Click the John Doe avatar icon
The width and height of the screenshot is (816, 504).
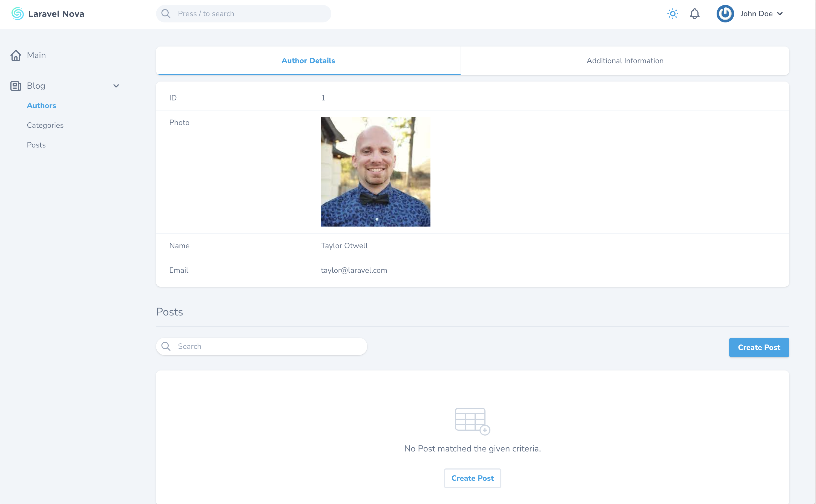[725, 14]
